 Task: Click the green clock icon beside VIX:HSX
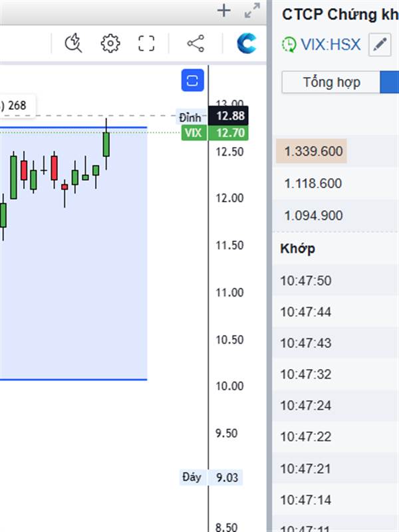(289, 45)
